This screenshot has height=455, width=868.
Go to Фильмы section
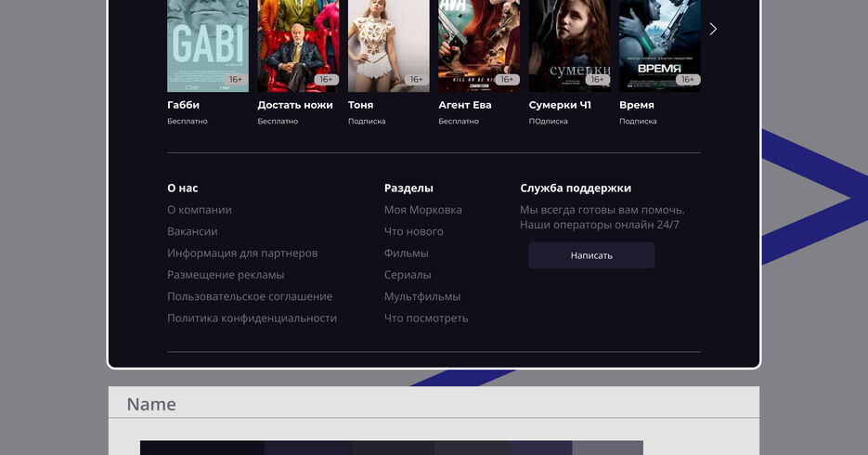coord(407,253)
